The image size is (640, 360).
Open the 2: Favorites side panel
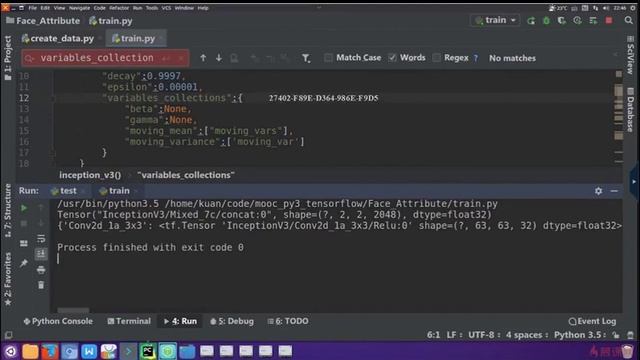[8, 280]
